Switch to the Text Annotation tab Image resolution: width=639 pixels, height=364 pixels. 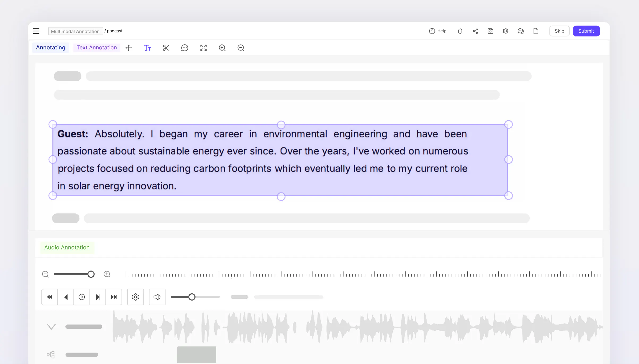[97, 47]
